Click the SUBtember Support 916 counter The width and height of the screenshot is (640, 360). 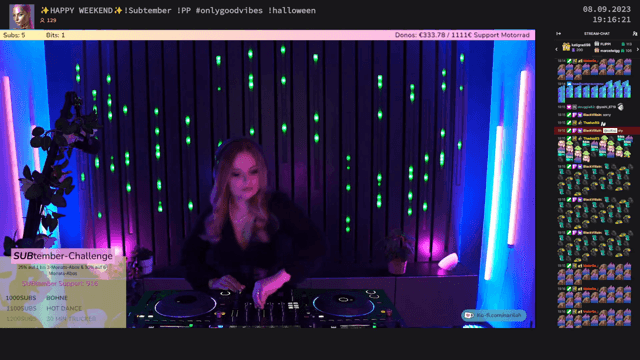coord(60,283)
